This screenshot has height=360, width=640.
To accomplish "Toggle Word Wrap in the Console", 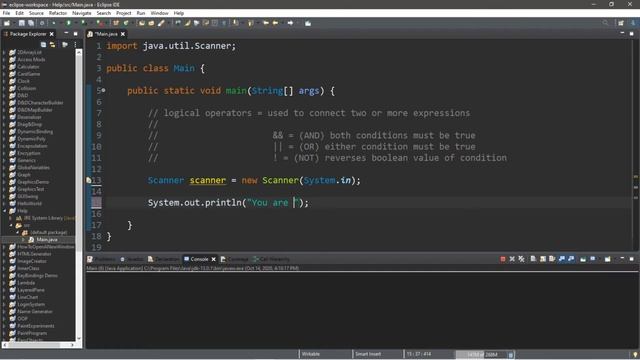I will 552,259.
